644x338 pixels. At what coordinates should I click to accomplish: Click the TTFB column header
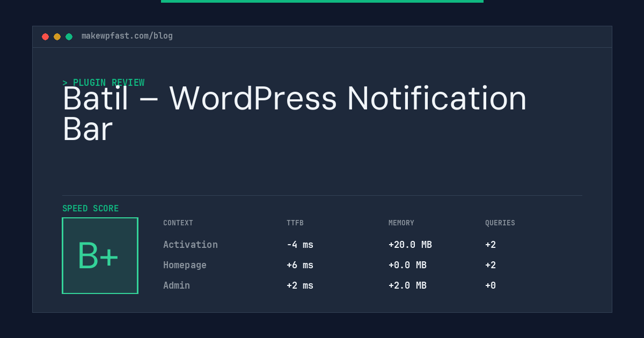[295, 223]
